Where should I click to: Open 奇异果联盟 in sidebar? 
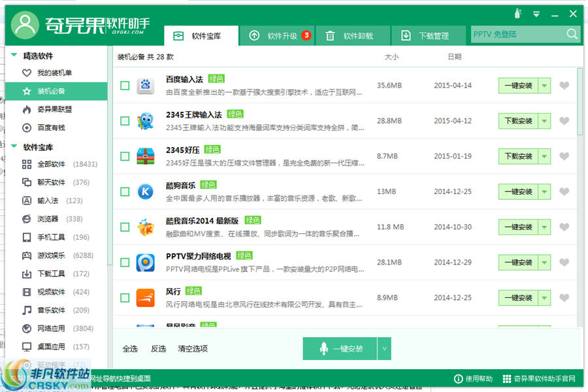[x=56, y=109]
